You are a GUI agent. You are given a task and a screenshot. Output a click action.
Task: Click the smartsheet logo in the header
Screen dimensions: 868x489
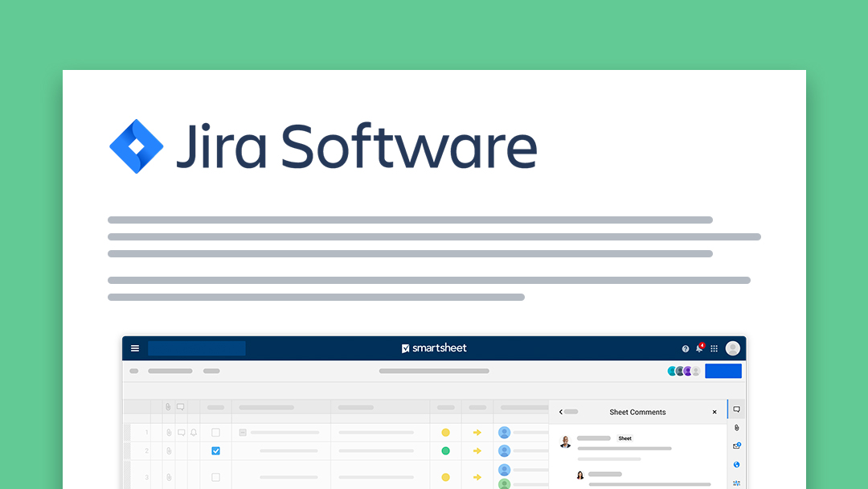pyautogui.click(x=434, y=348)
